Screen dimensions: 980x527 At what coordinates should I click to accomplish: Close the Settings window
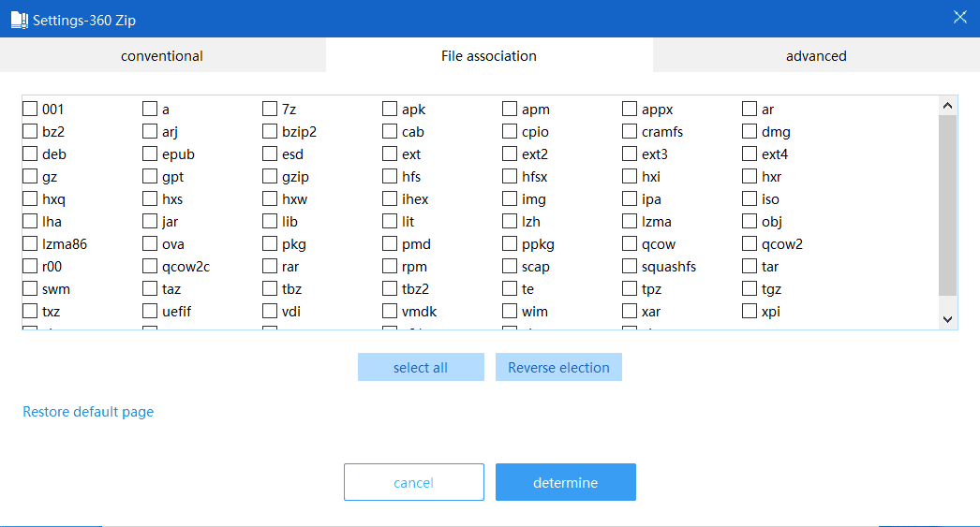click(959, 17)
